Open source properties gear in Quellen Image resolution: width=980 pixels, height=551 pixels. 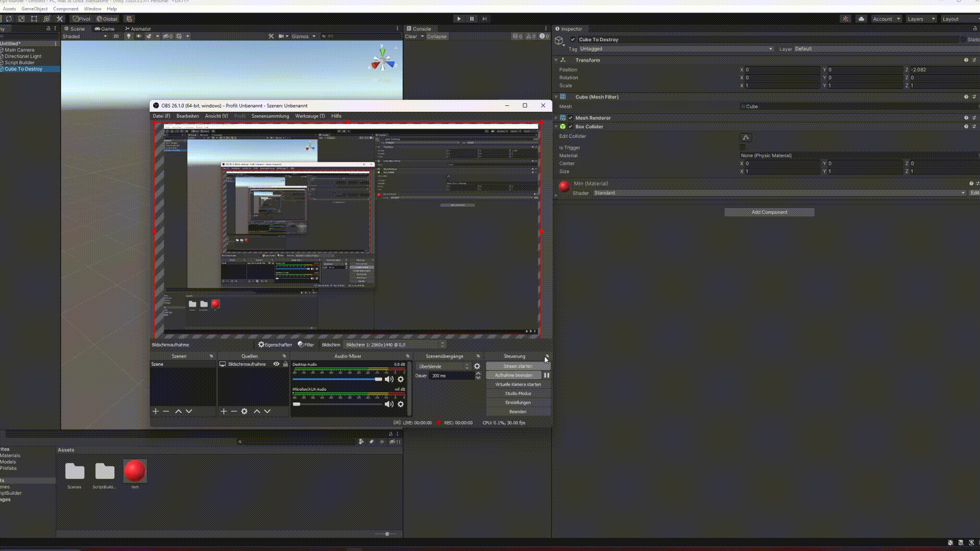(x=244, y=411)
